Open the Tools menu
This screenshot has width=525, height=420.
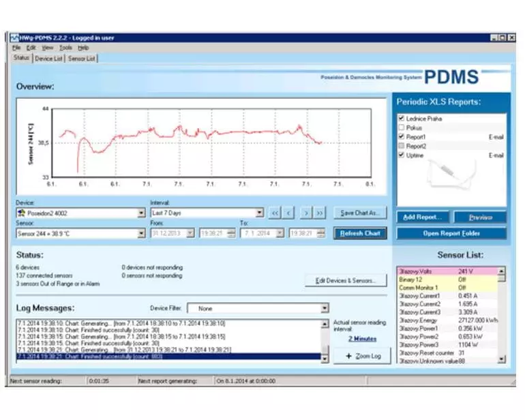65,48
